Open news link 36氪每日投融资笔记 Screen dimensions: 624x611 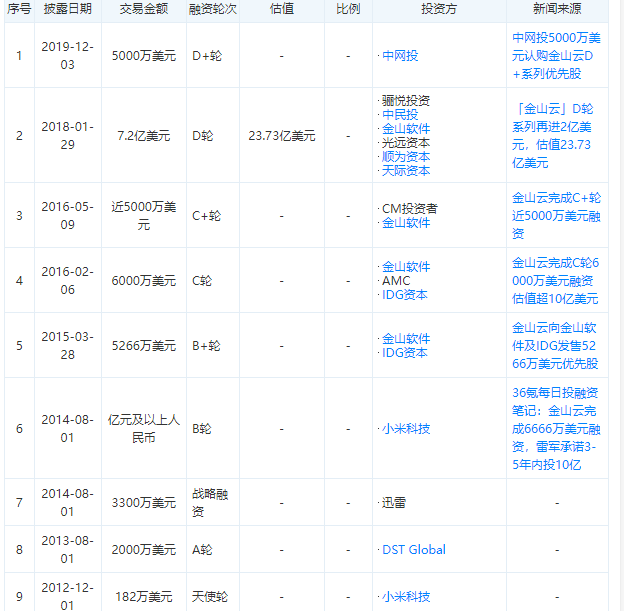point(556,429)
